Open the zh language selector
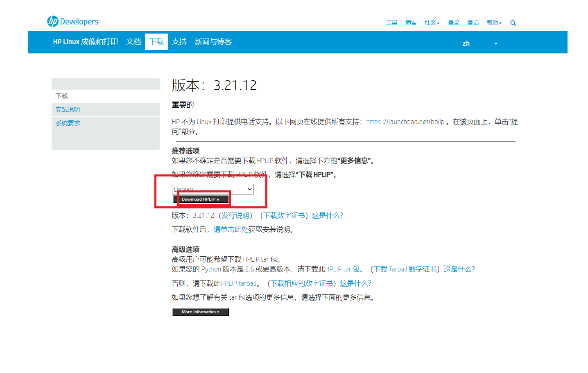This screenshot has height=373, width=588. [480, 43]
